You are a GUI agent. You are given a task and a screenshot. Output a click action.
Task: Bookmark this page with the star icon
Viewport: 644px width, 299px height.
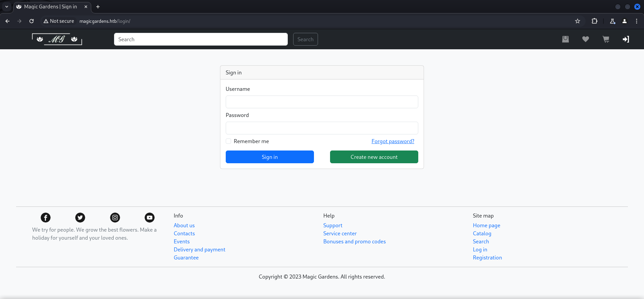tap(578, 21)
